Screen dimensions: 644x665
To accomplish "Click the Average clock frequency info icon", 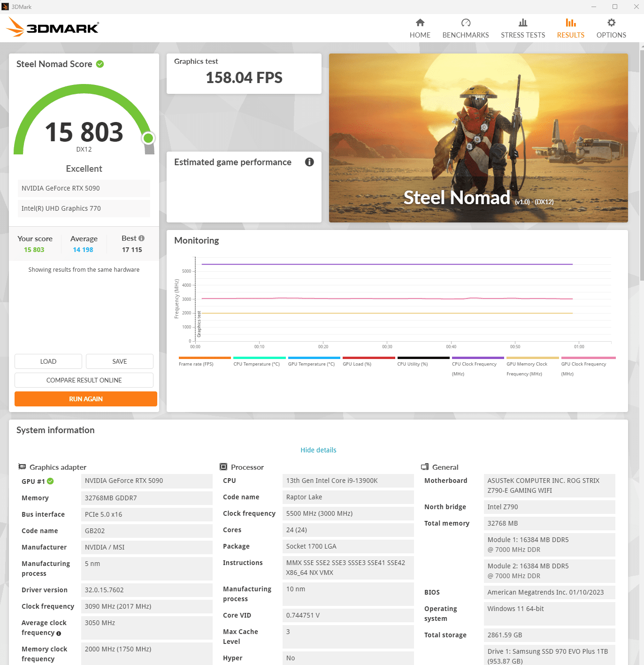I will tap(59, 633).
